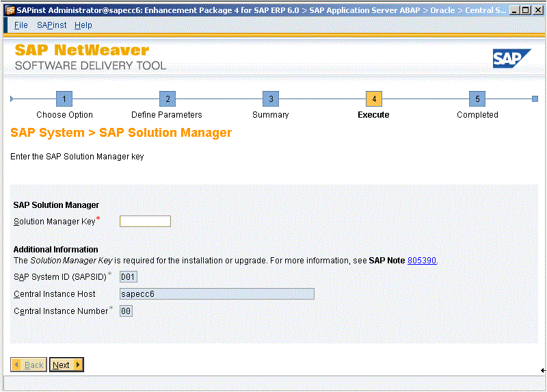Image resolution: width=547 pixels, height=392 pixels.
Task: Focus the Solution Manager Key field
Action: click(x=145, y=221)
